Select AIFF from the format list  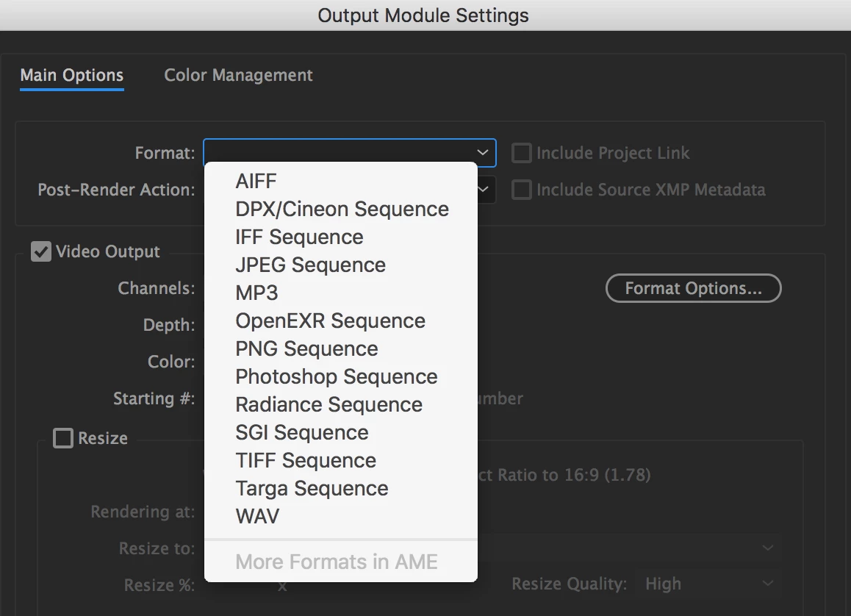256,181
